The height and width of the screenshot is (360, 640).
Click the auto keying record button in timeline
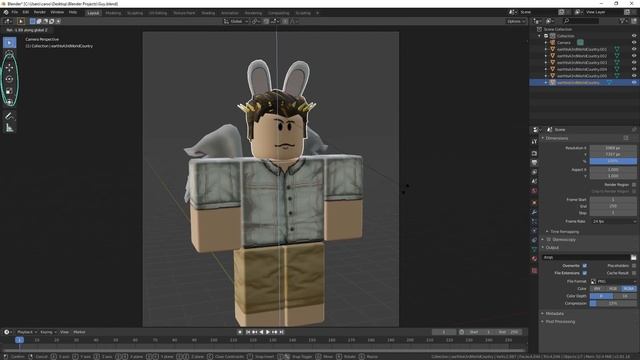[240, 332]
